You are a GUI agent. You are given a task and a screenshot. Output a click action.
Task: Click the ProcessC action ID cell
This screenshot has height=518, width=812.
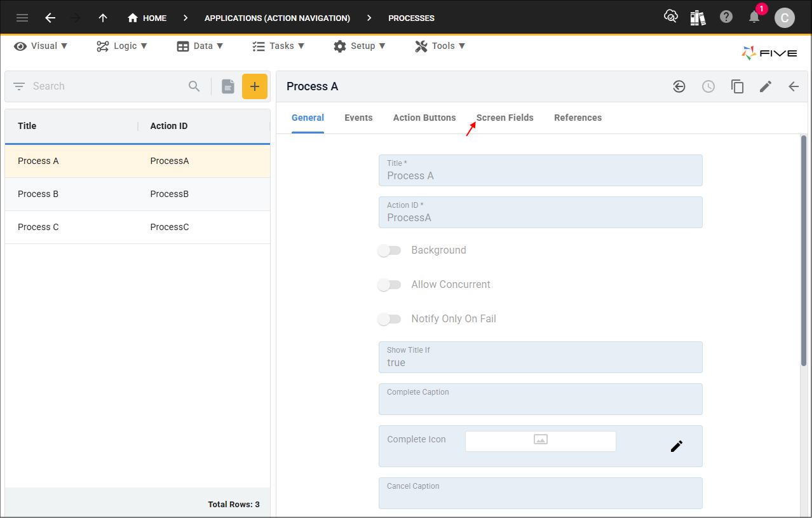170,227
